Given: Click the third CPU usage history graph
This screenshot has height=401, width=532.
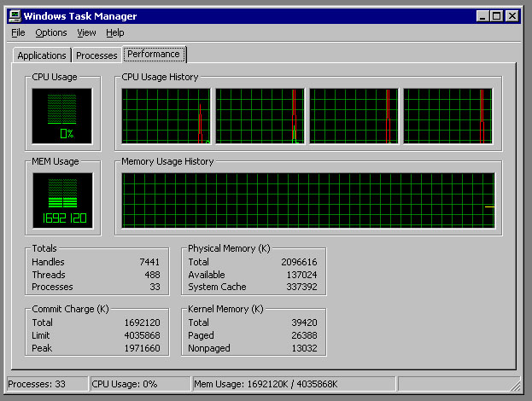Looking at the screenshot, I should [x=354, y=116].
